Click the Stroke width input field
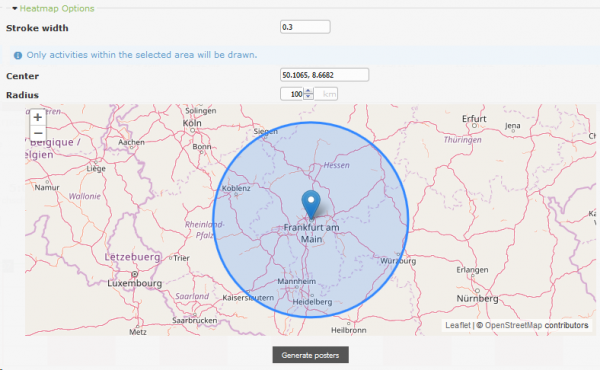Screen dimensions: 600x370 coord(305,27)
